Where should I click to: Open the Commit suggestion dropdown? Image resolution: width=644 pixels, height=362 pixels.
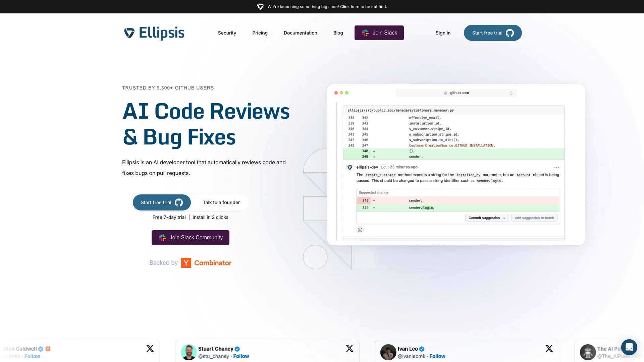coord(487,218)
